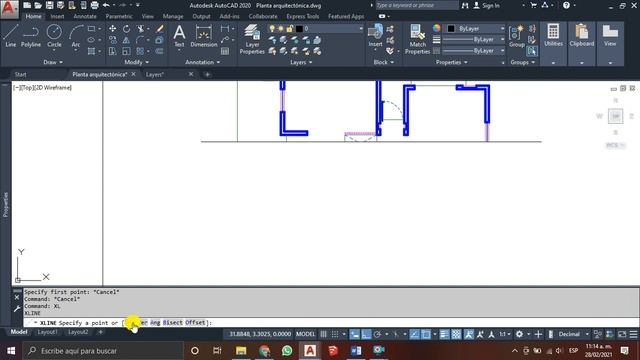Activate the Trim tool
Viewport: 640px width, 360px height.
pos(141,29)
